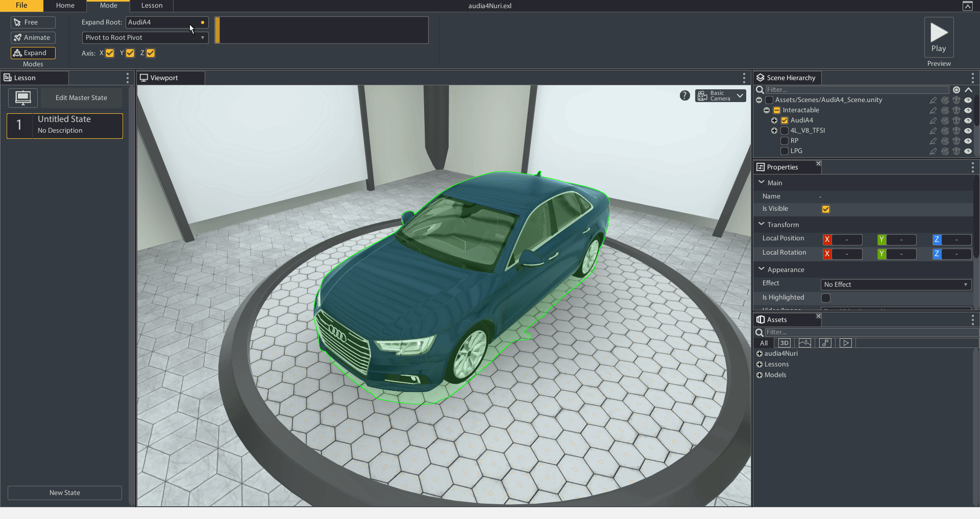Image resolution: width=980 pixels, height=519 pixels.
Task: Collapse all using the hierarchy up-chevron
Action: click(968, 90)
